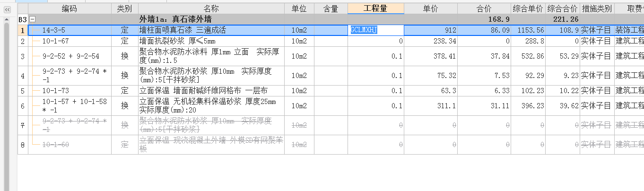Click name cell 立面保温 墙面耐碱纤维网格布 一层布
This screenshot has width=644, height=191.
(211, 91)
